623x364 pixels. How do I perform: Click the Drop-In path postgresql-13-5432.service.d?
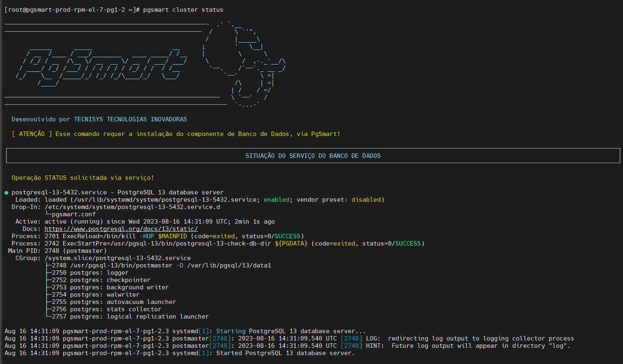(132, 207)
